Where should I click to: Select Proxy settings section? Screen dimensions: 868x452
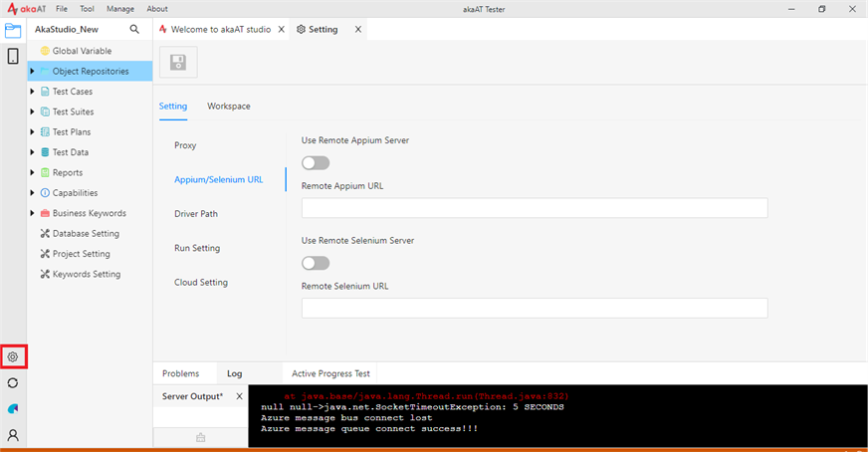pyautogui.click(x=185, y=145)
